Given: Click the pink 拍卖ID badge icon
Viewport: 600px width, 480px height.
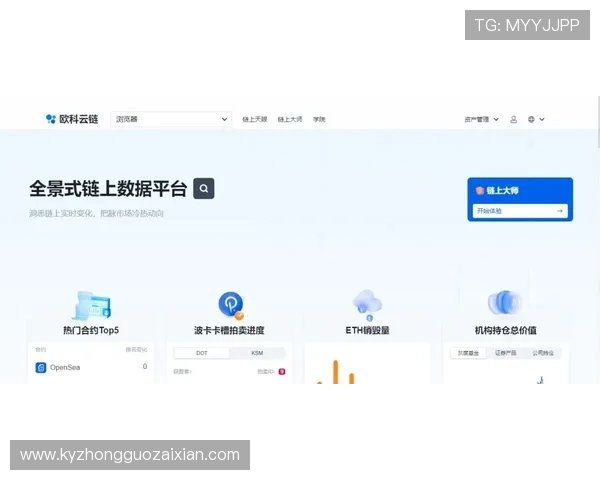Looking at the screenshot, I should pyautogui.click(x=282, y=371).
